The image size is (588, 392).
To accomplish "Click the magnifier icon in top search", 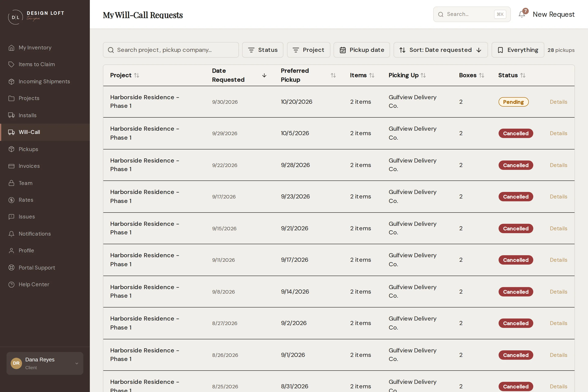I will 441,14.
